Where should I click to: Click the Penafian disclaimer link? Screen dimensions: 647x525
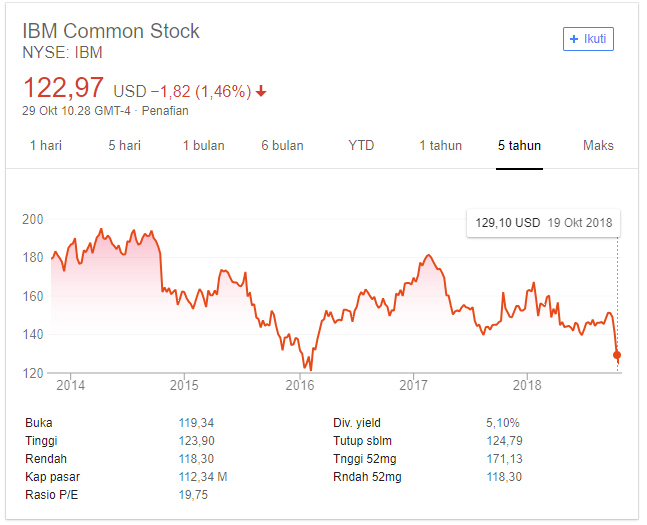pyautogui.click(x=165, y=111)
